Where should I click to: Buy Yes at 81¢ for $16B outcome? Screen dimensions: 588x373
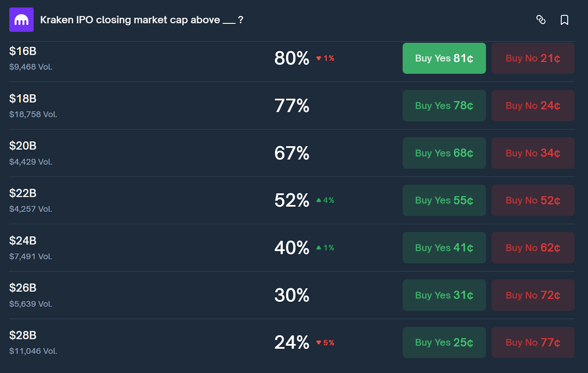coord(444,58)
